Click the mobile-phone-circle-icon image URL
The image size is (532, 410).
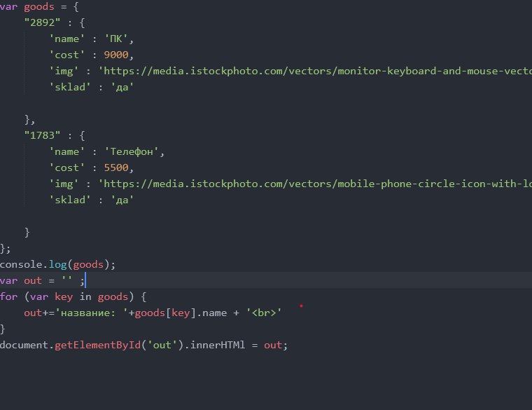pyautogui.click(x=315, y=184)
